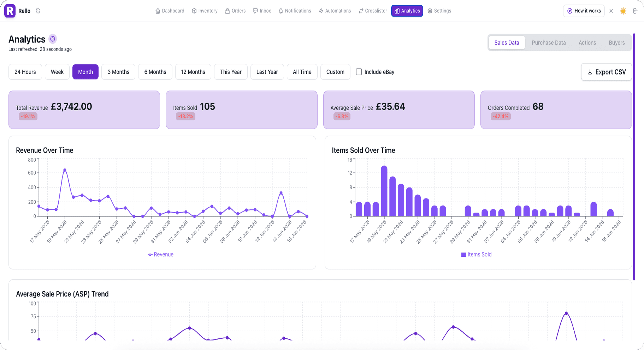Image resolution: width=644 pixels, height=350 pixels.
Task: Open the Dashboard page
Action: [170, 11]
